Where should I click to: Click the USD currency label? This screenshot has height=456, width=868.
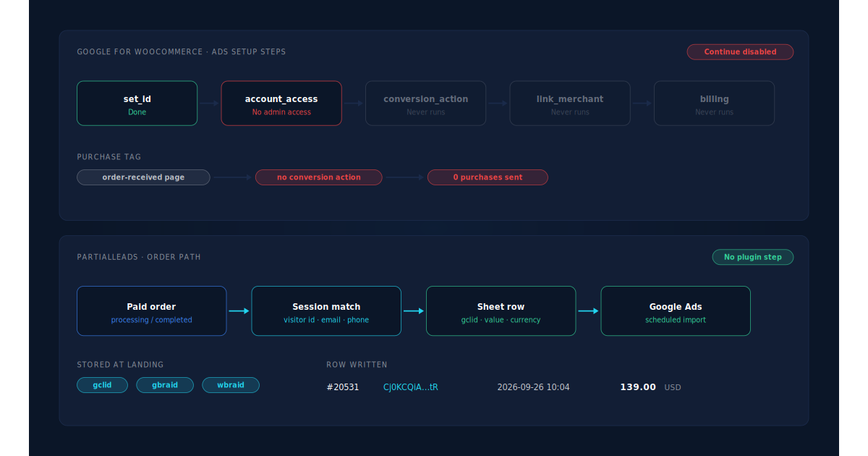(x=673, y=387)
